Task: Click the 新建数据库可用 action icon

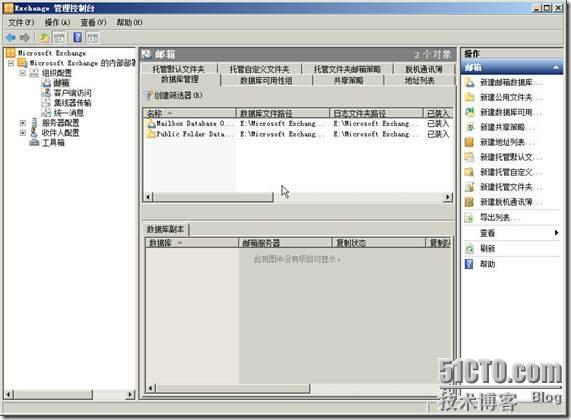Action: [x=470, y=112]
